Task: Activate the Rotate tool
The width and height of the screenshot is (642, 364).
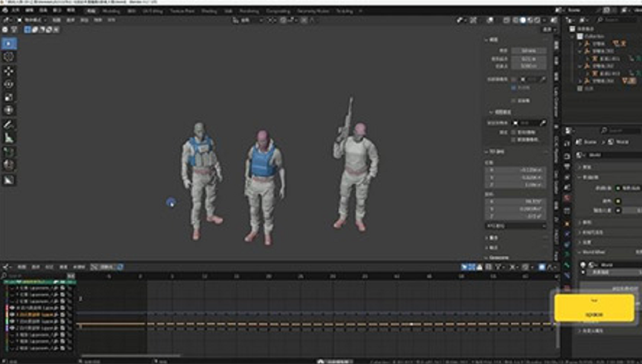Action: pyautogui.click(x=9, y=84)
